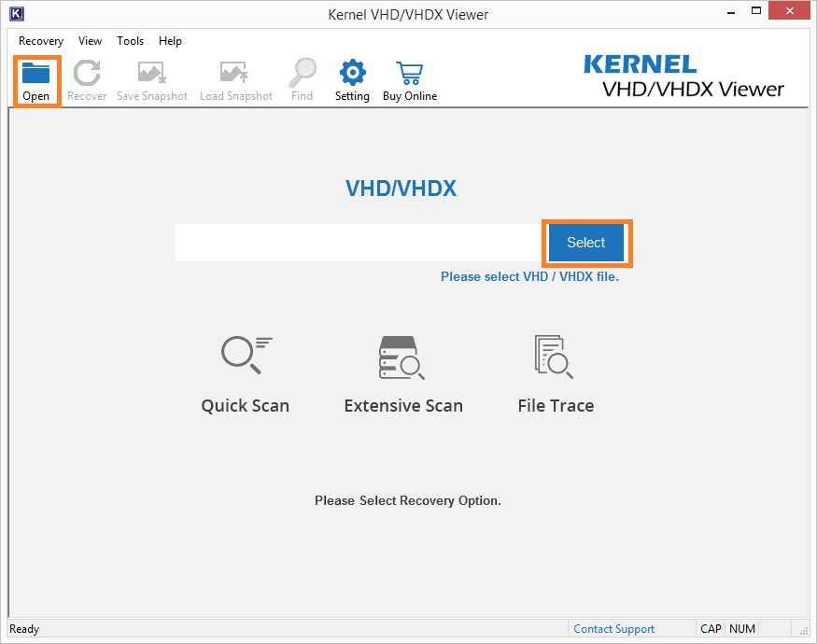Click the Recover toolbar icon

(87, 73)
